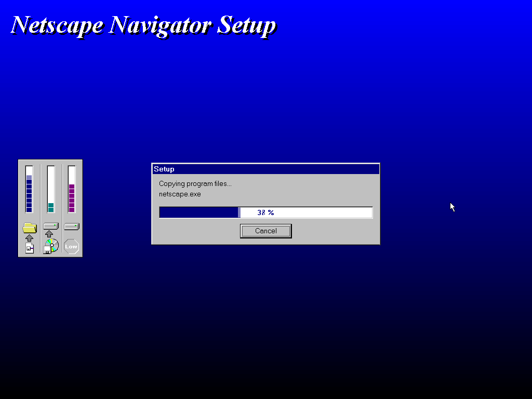Screen dimensions: 532x399
Task: Click the purple disk space gauge
Action: (x=72, y=189)
